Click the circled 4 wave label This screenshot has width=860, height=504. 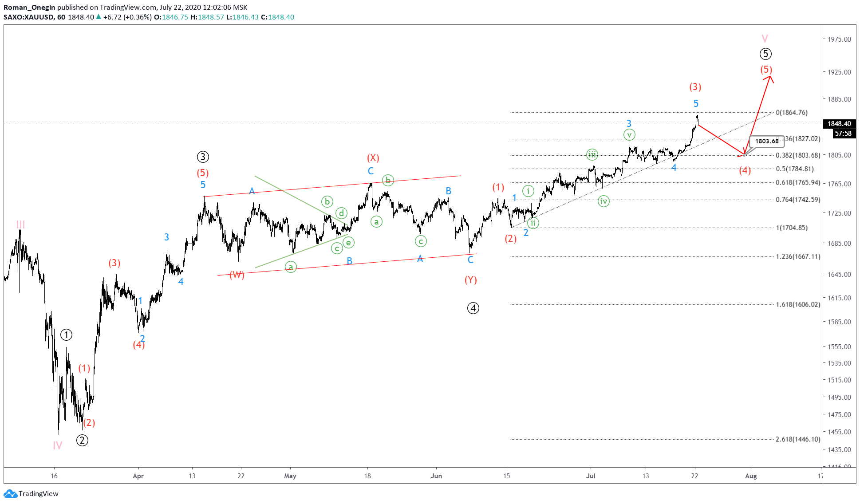tap(473, 308)
